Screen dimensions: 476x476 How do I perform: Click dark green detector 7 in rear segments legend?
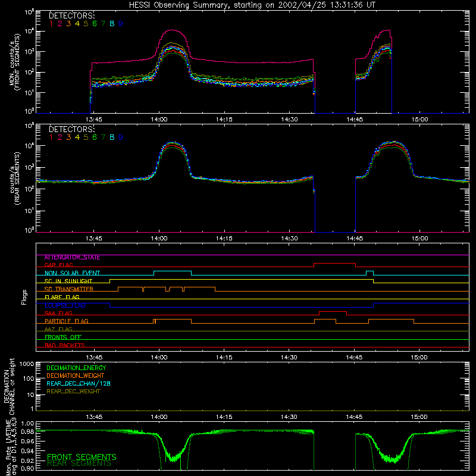click(103, 137)
